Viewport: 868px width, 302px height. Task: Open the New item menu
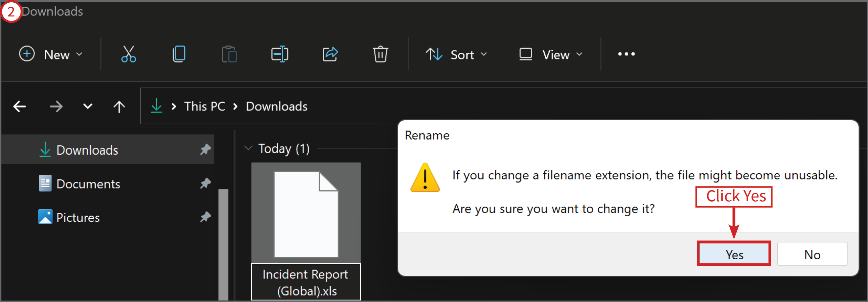tap(51, 54)
